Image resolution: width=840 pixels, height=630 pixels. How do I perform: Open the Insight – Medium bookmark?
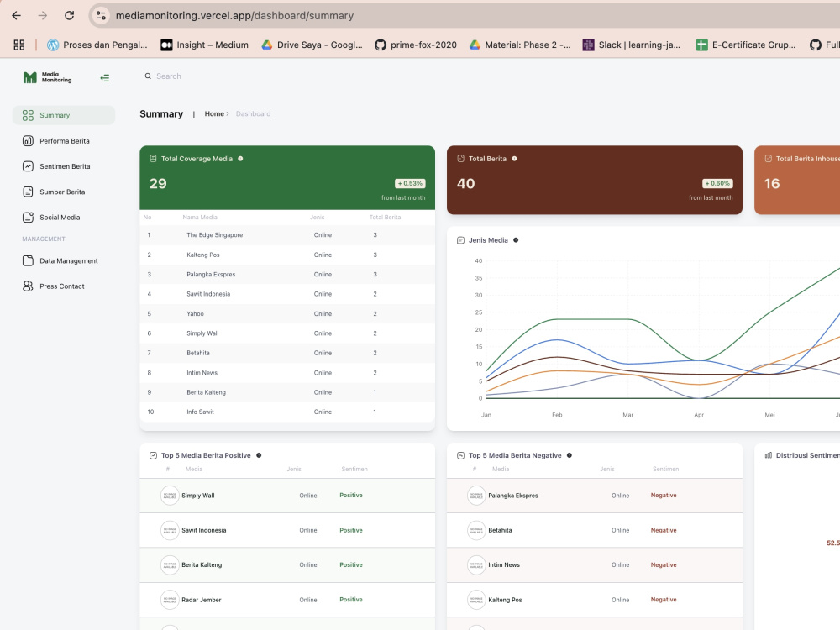[x=205, y=45]
